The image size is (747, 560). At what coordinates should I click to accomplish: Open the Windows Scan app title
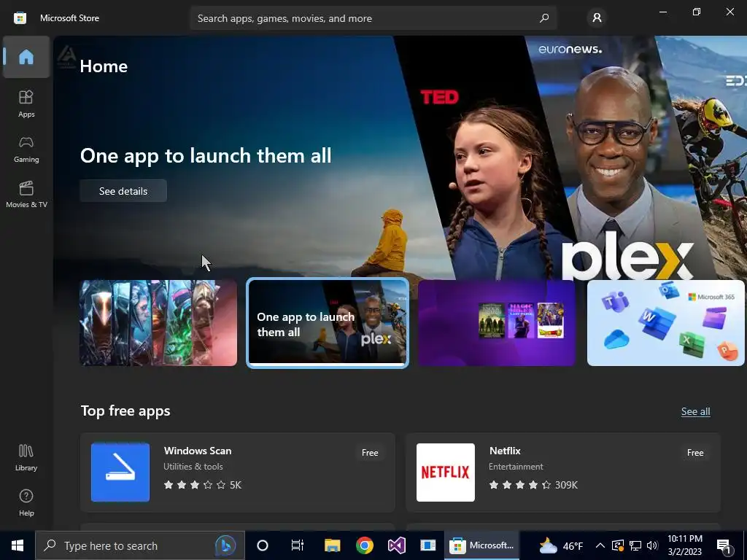click(198, 451)
